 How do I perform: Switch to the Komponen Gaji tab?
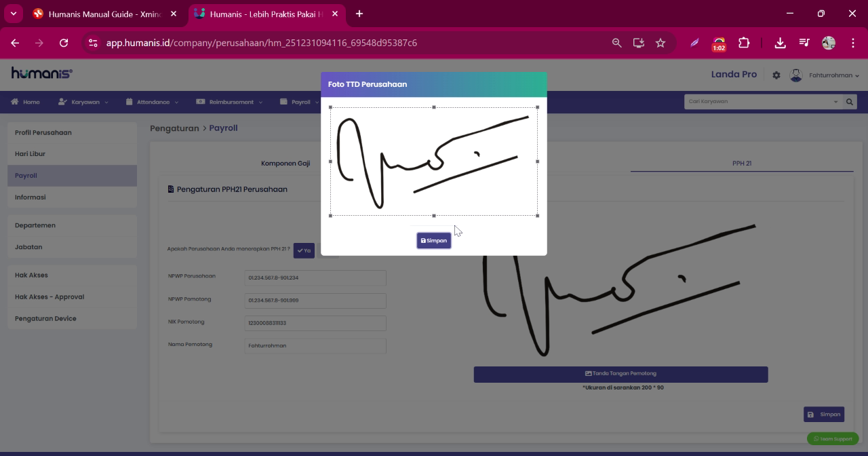(285, 164)
